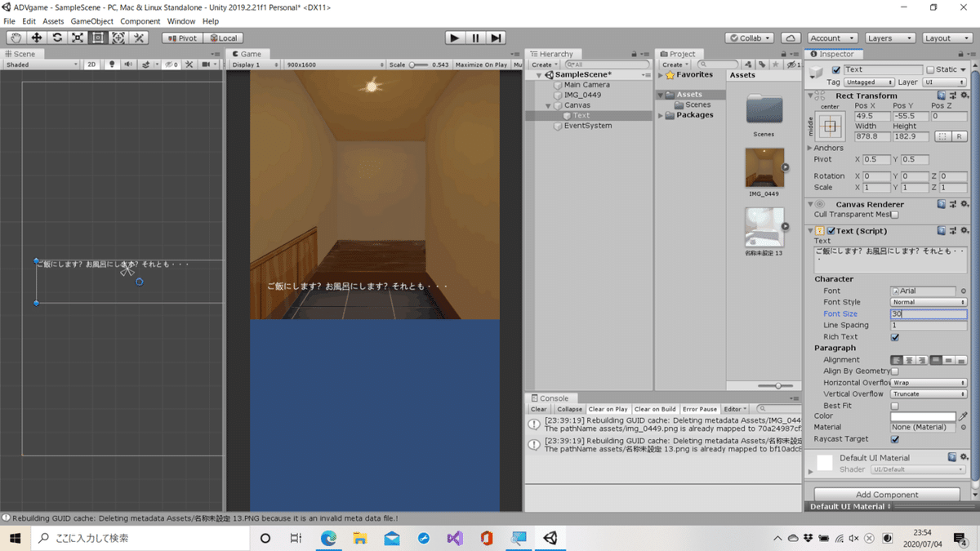Open the Cloud services icon
The height and width of the screenshot is (551, 980).
(791, 38)
